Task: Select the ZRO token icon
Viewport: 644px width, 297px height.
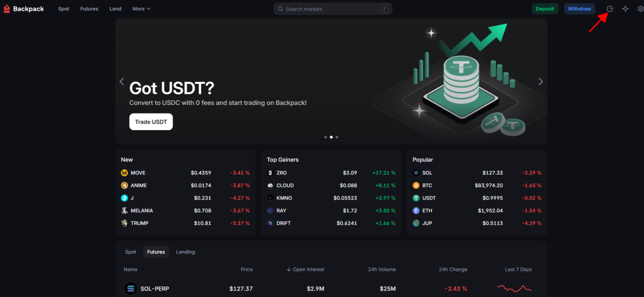Action: 270,173
